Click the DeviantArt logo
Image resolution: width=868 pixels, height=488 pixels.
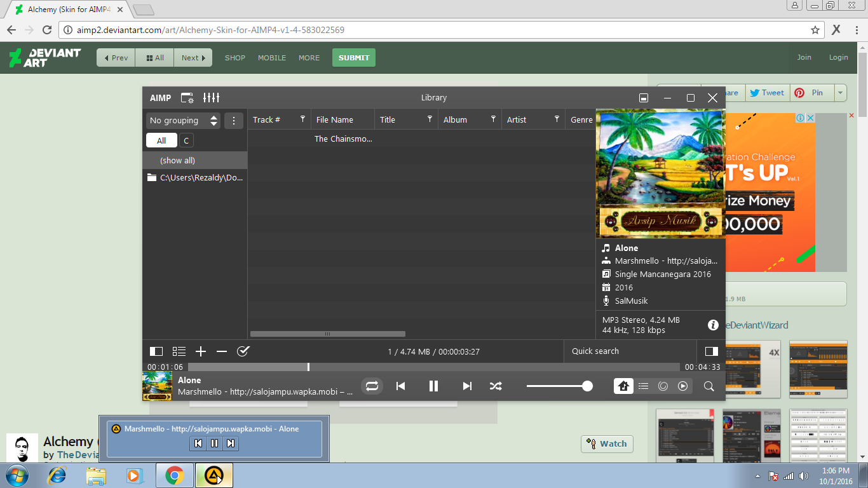[45, 58]
